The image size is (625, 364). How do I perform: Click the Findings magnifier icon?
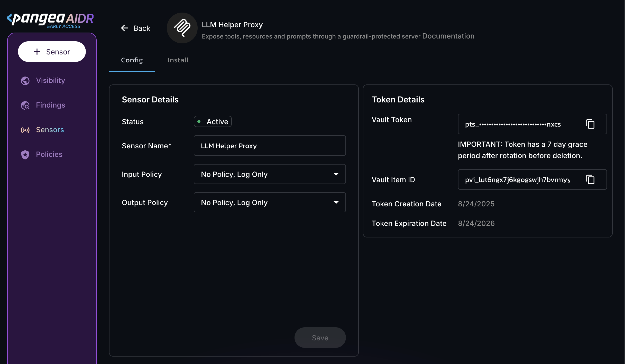tap(25, 105)
